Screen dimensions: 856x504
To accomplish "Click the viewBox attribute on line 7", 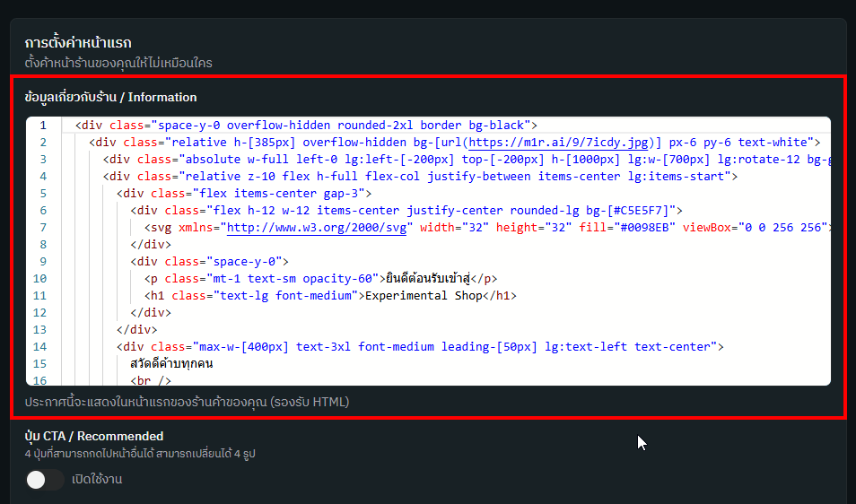I will pos(709,227).
